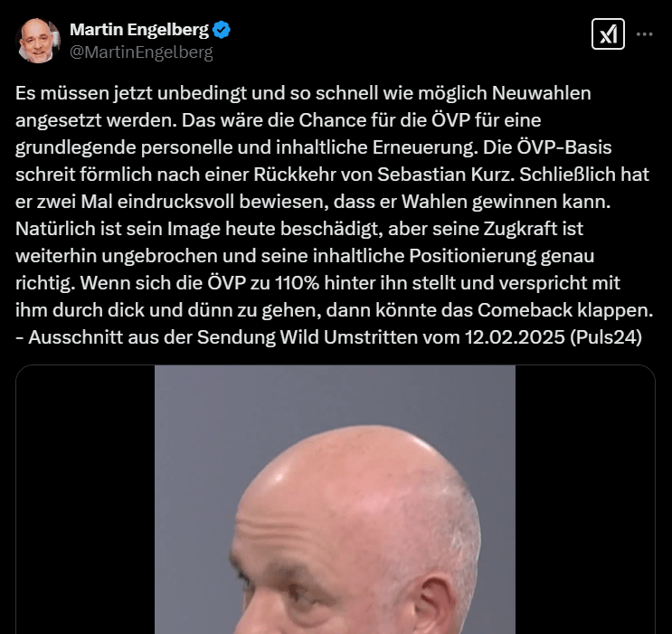This screenshot has width=672, height=634.
Task: Click the blue verified checkmark badge
Action: point(222,30)
